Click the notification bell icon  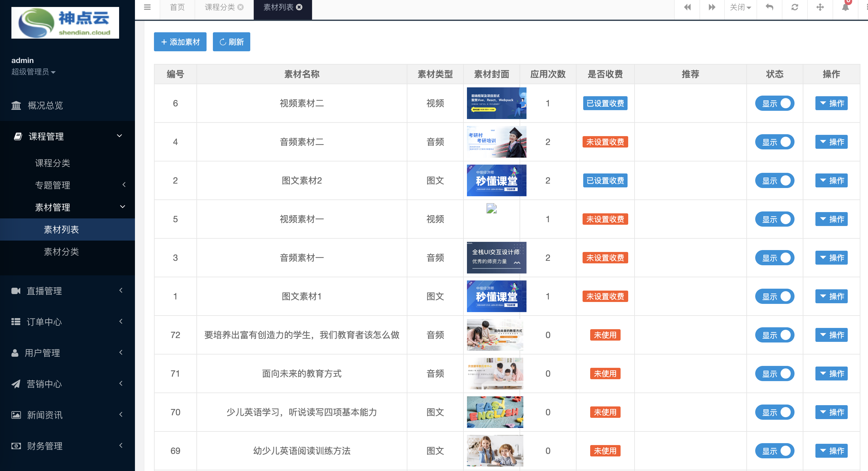point(845,7)
